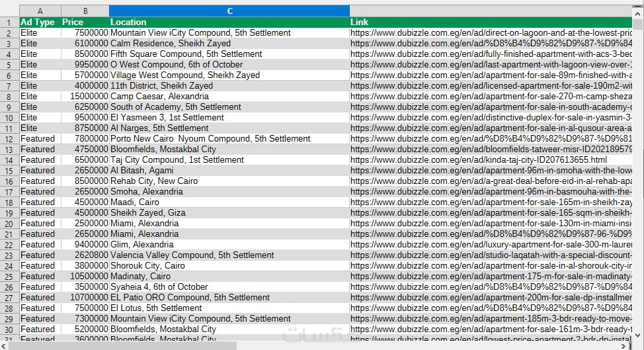Open the apartment-175-m-for-sale-in-madinaty link
The image size is (644, 350).
click(491, 277)
